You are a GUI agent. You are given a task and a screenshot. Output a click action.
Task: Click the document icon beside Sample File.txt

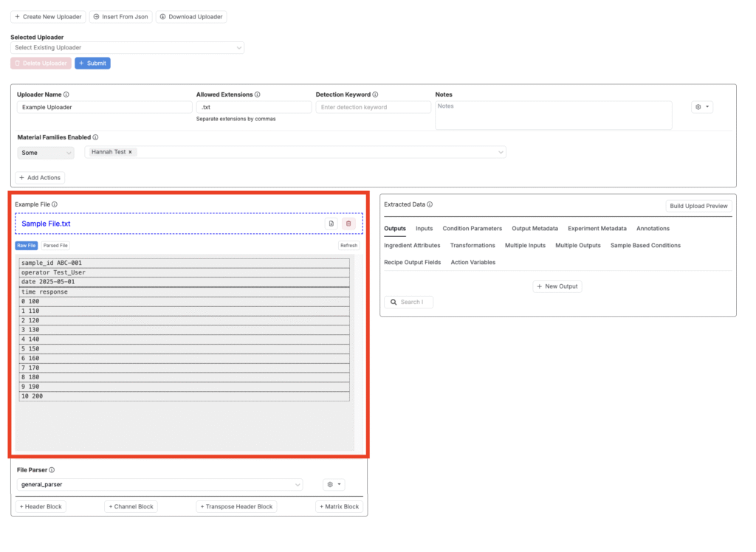tap(331, 224)
